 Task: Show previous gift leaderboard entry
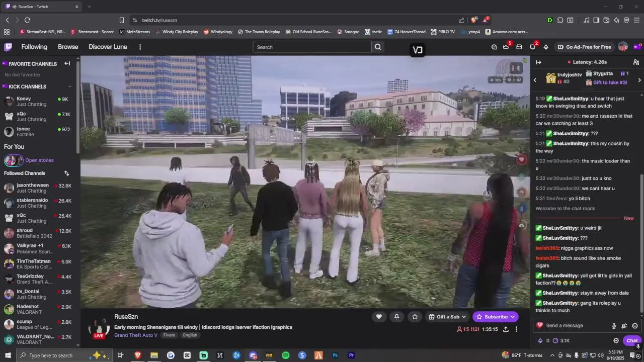click(x=535, y=80)
